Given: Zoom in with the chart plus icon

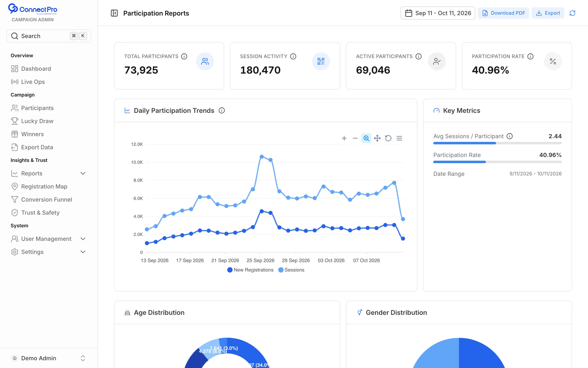Looking at the screenshot, I should tap(344, 138).
